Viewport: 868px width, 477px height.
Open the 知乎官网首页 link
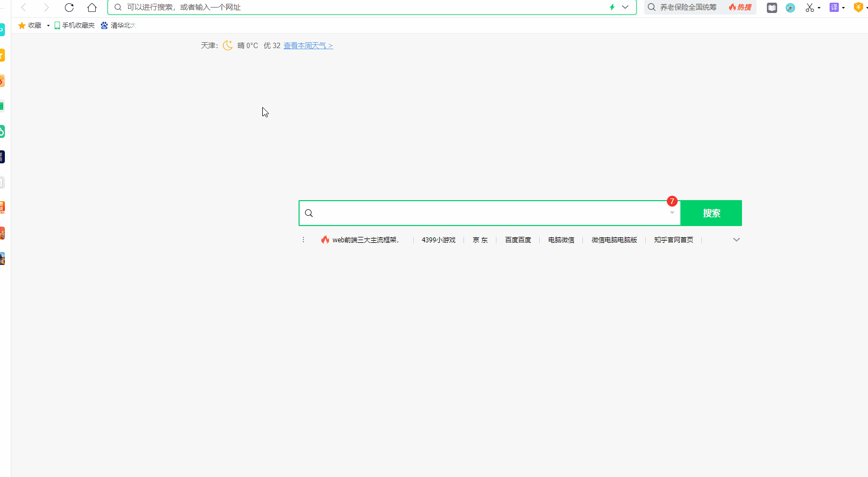pyautogui.click(x=674, y=240)
